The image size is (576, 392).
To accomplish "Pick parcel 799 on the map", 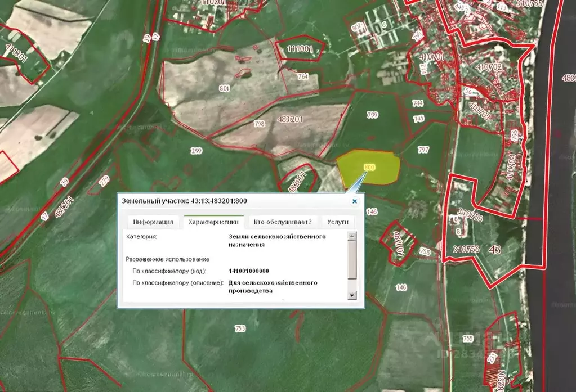I will coord(372,115).
